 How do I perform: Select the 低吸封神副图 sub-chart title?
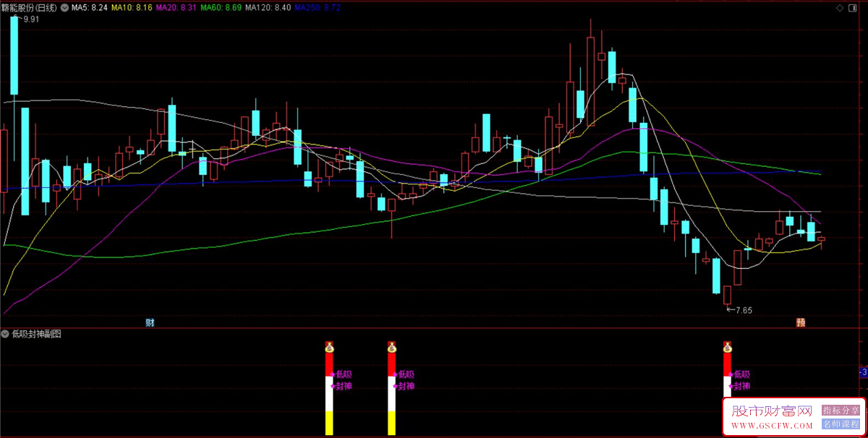(36, 334)
